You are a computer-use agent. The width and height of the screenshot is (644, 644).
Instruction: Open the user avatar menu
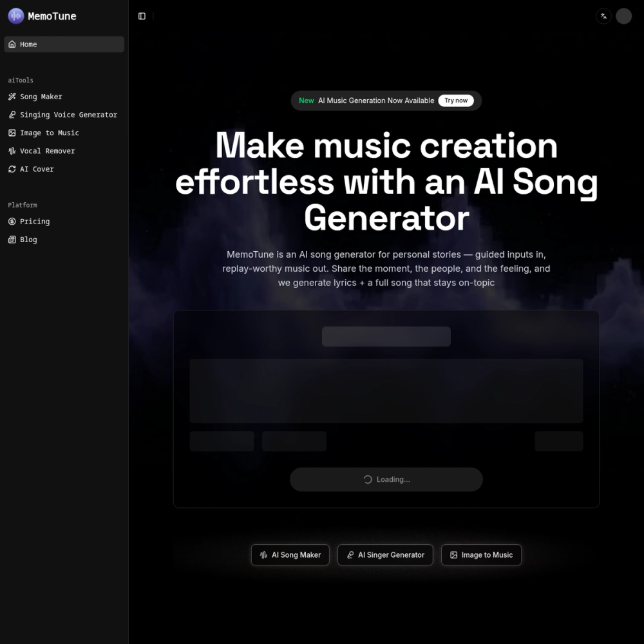(x=623, y=16)
